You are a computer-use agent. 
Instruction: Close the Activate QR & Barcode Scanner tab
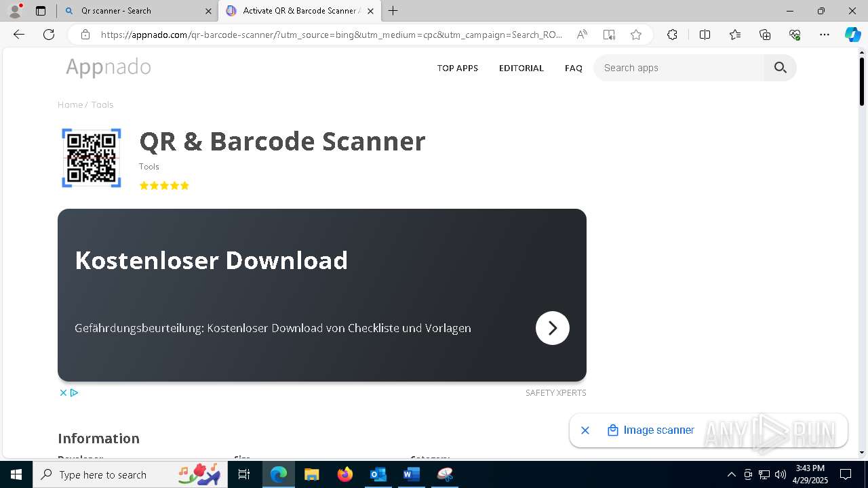pos(371,11)
